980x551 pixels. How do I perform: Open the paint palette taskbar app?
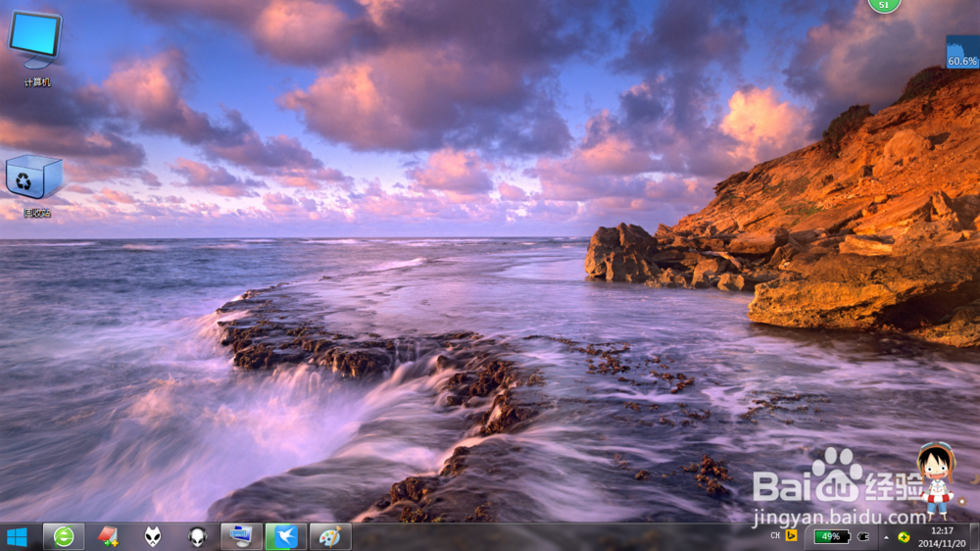pyautogui.click(x=330, y=537)
